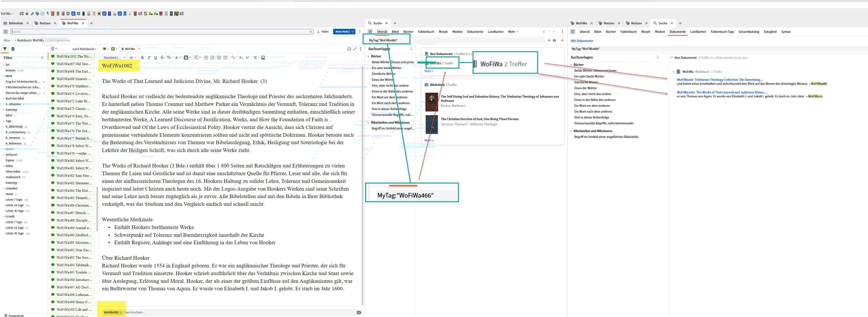Click the italic formatting icon

tap(149, 58)
